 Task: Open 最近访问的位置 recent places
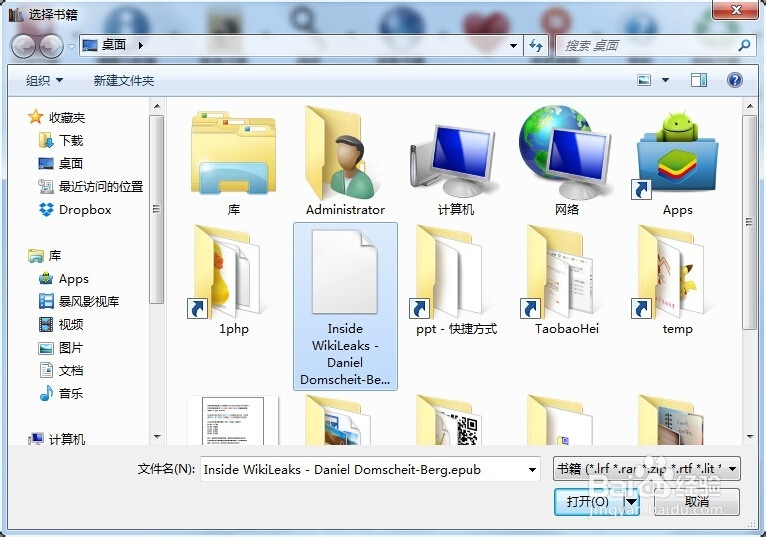pyautogui.click(x=90, y=186)
